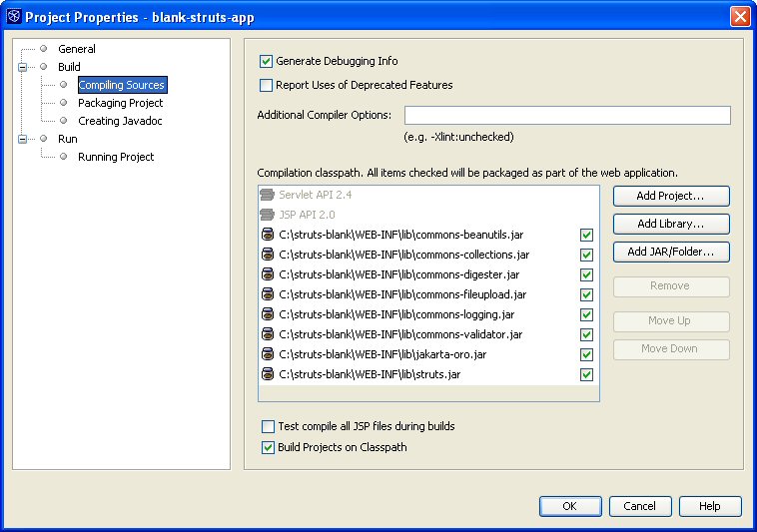This screenshot has height=532, width=757.
Task: Select the General category
Action: (x=77, y=49)
